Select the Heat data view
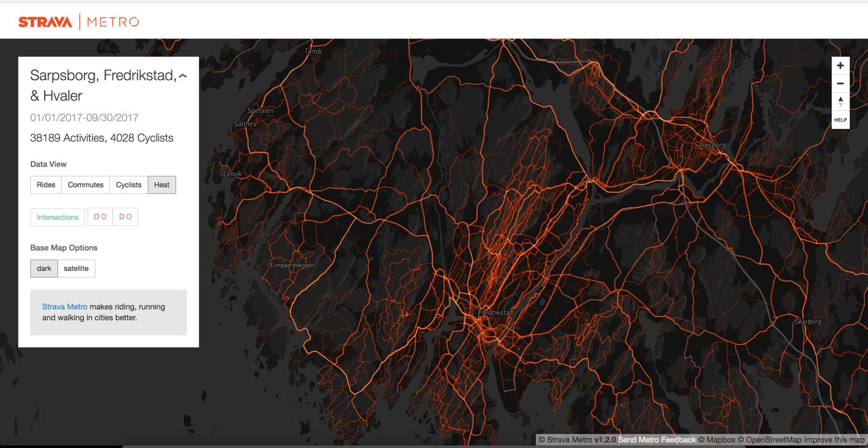The image size is (868, 448). [x=162, y=185]
